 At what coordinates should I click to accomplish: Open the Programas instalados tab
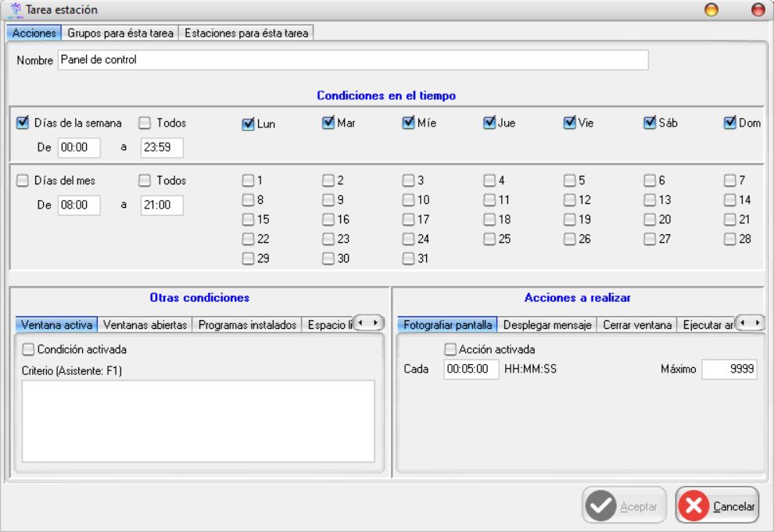point(247,325)
